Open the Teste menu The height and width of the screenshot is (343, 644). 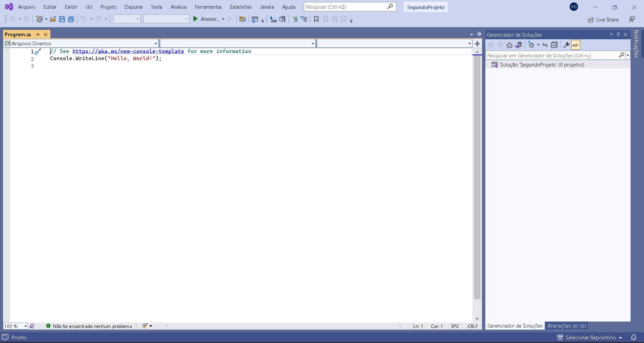point(156,7)
